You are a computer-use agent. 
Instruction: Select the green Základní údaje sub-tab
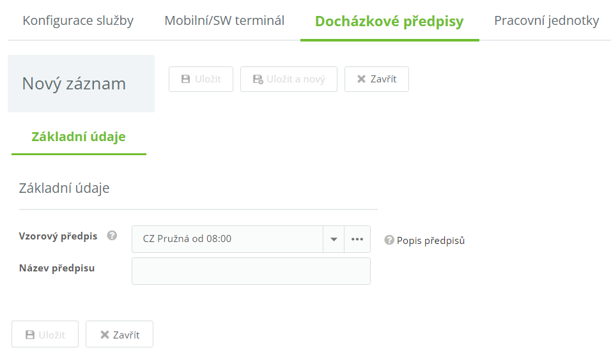coord(79,137)
